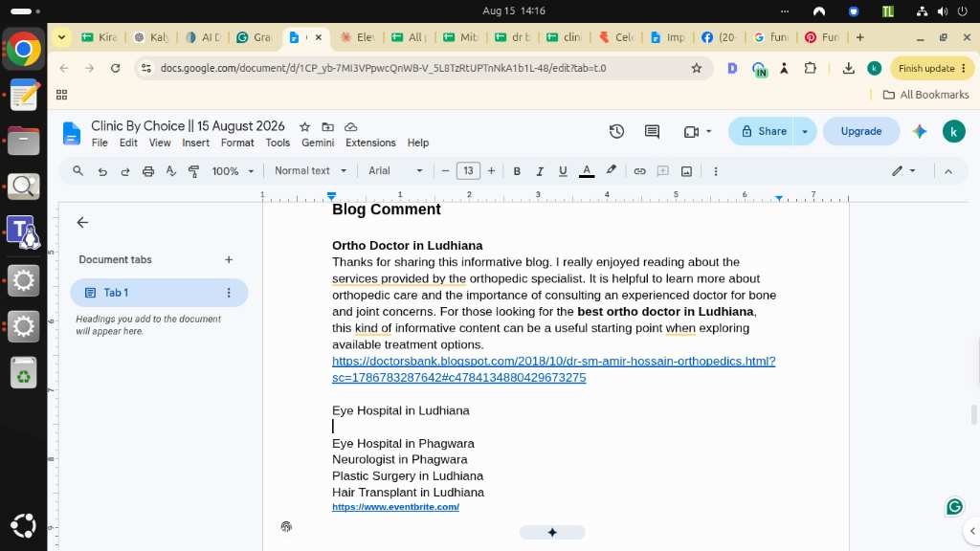Open the comments panel icon
This screenshot has height=551, width=980.
[652, 131]
